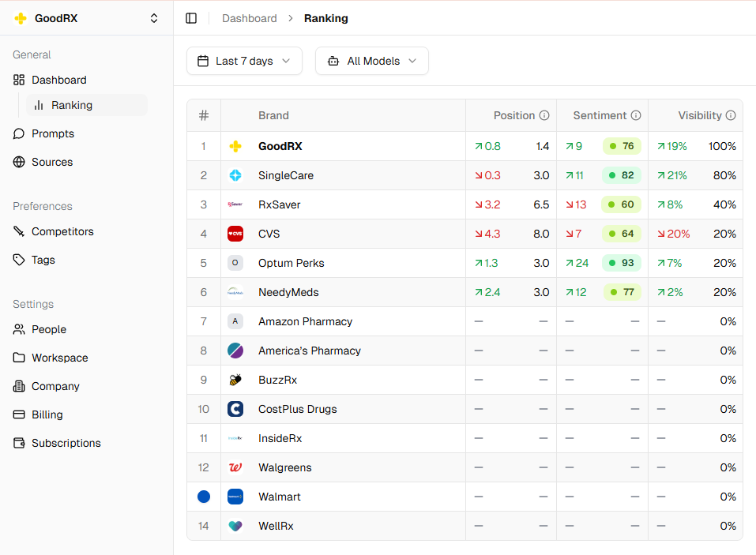Open Billing settings
Image resolution: width=756 pixels, height=555 pixels.
[47, 414]
